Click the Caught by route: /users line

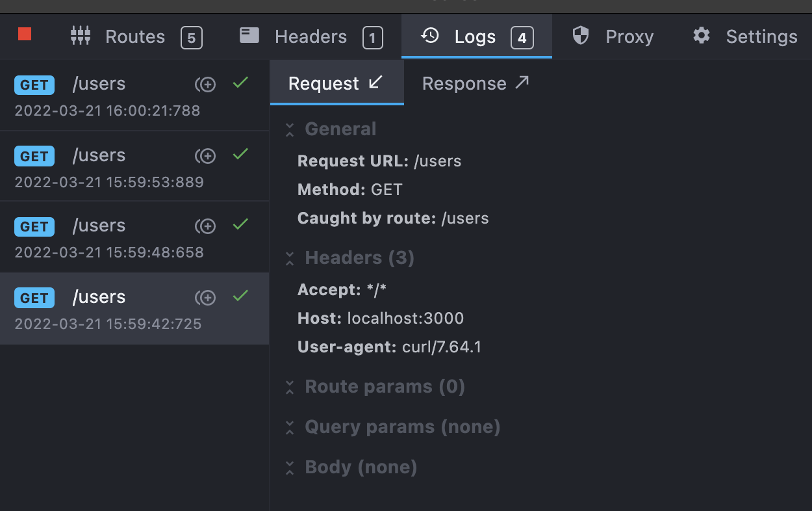[x=393, y=218]
